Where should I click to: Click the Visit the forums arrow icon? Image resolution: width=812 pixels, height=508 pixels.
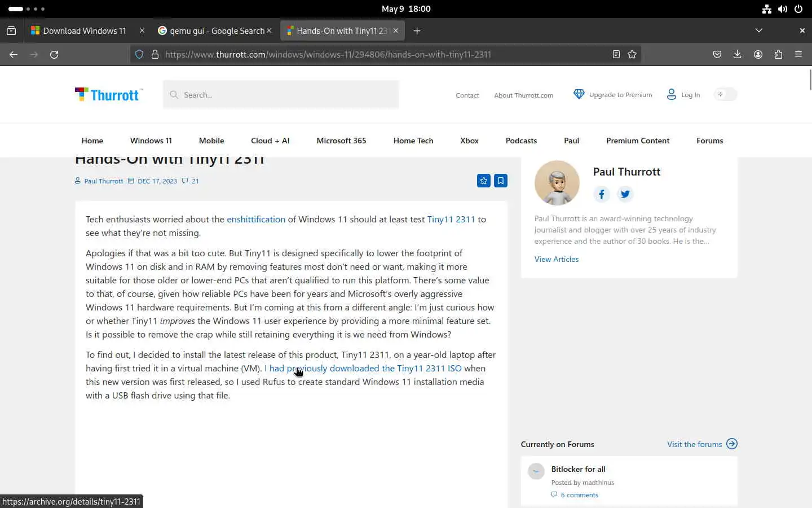coord(732,444)
